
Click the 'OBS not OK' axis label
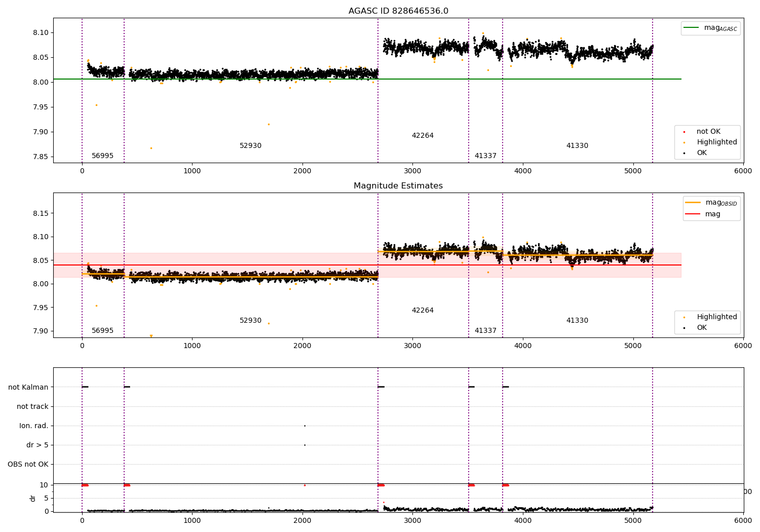(28, 465)
